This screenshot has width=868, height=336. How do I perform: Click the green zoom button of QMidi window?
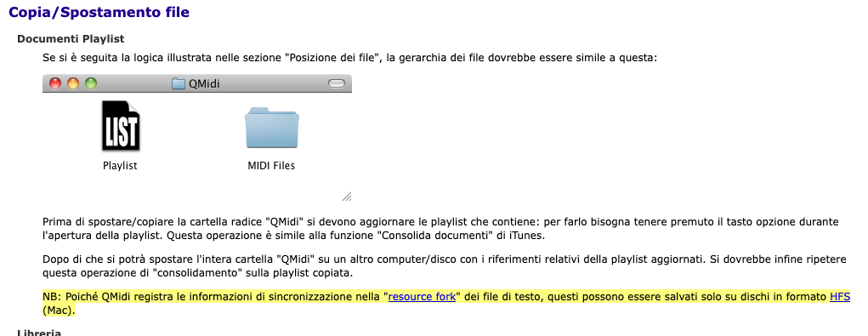pyautogui.click(x=91, y=83)
